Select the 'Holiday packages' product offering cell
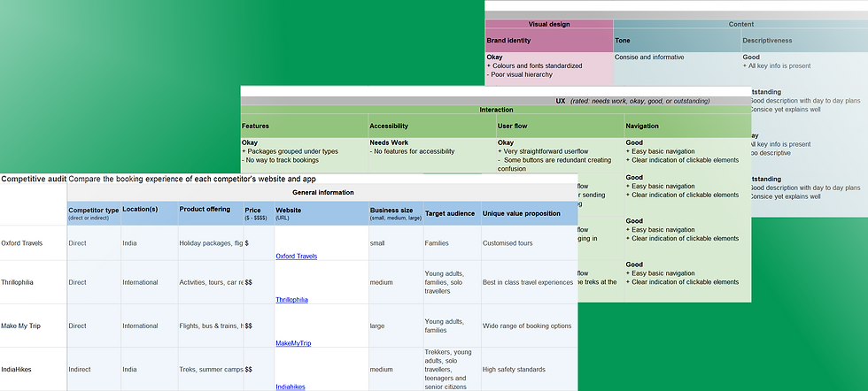The width and height of the screenshot is (868, 391). (211, 243)
